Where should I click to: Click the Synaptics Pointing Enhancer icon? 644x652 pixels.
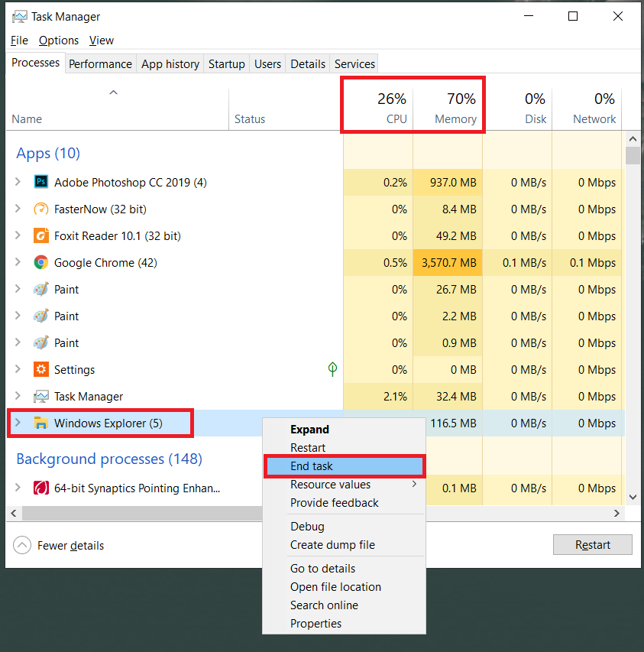pyautogui.click(x=40, y=488)
